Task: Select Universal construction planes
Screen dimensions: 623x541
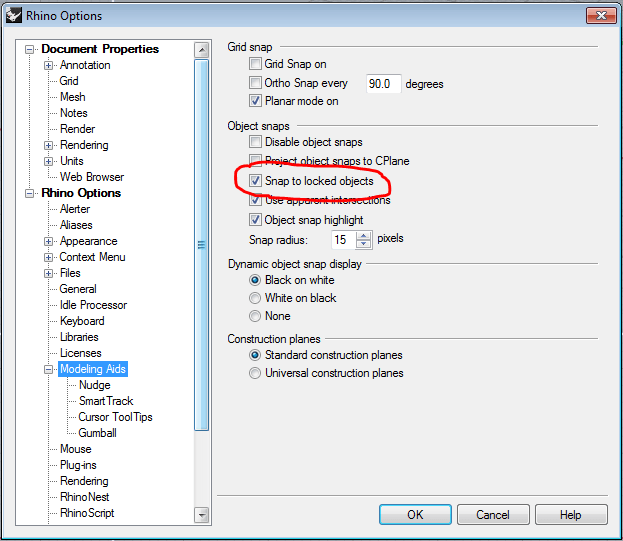Action: click(255, 373)
